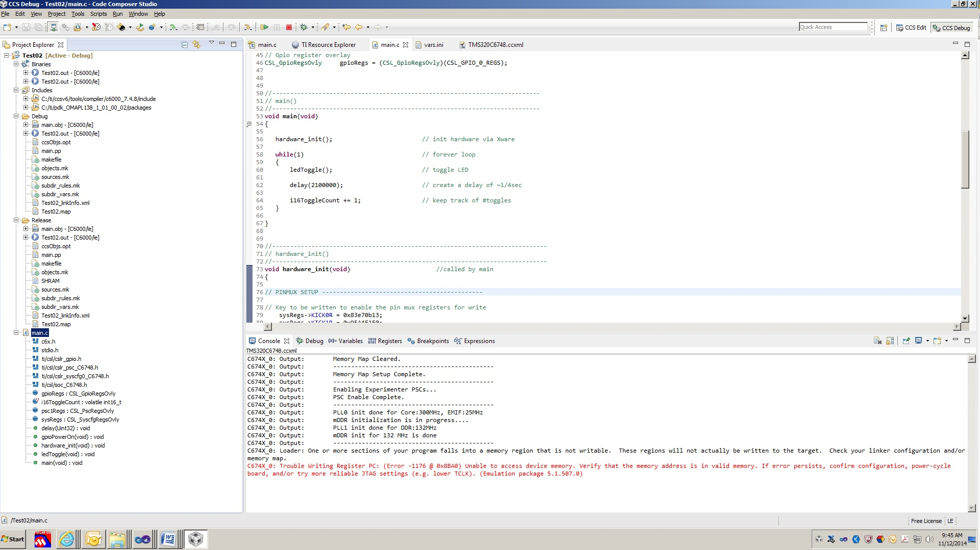
Task: Switch to CCS Debug perspective
Action: pyautogui.click(x=951, y=28)
